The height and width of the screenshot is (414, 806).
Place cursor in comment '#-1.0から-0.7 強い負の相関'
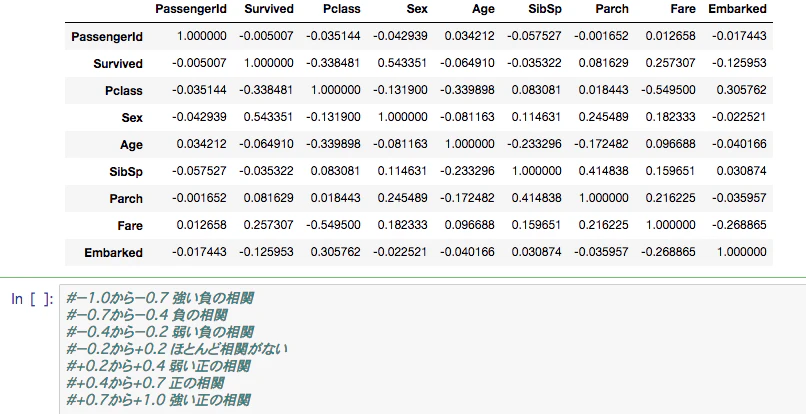159,298
